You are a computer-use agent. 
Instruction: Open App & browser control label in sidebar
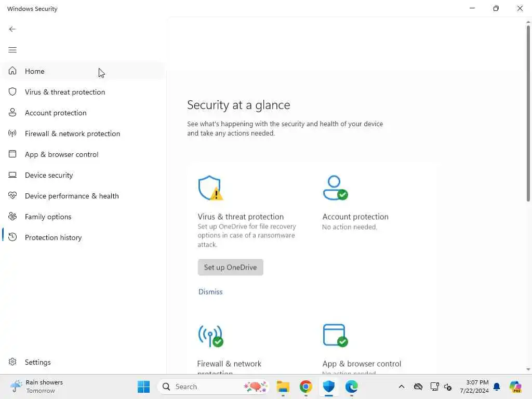[61, 154]
